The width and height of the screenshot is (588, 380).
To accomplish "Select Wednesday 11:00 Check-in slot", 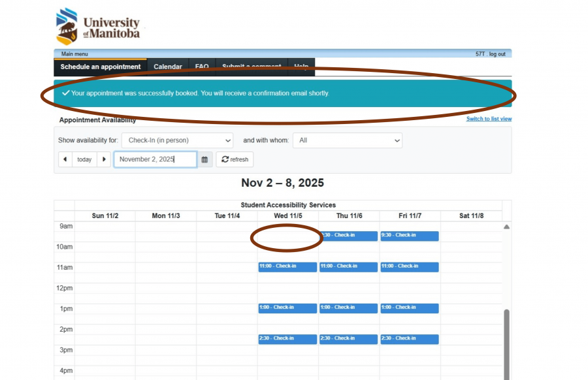I will tap(287, 266).
